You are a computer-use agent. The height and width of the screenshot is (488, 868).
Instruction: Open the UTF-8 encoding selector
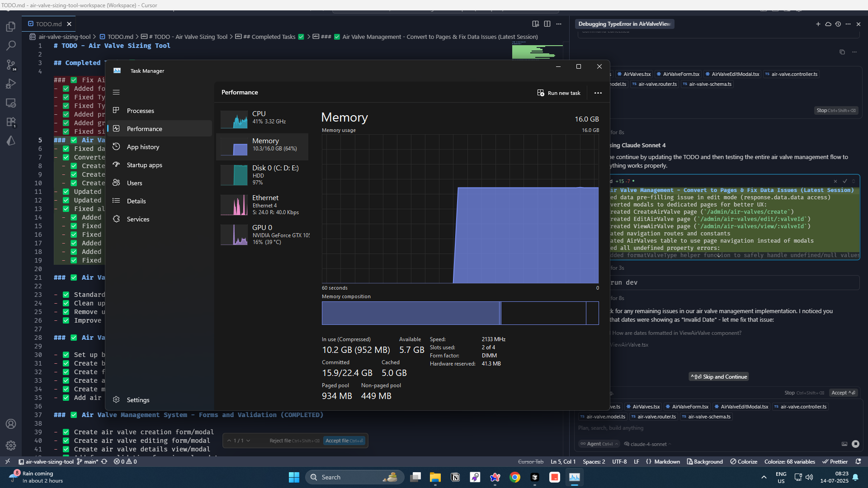point(619,461)
